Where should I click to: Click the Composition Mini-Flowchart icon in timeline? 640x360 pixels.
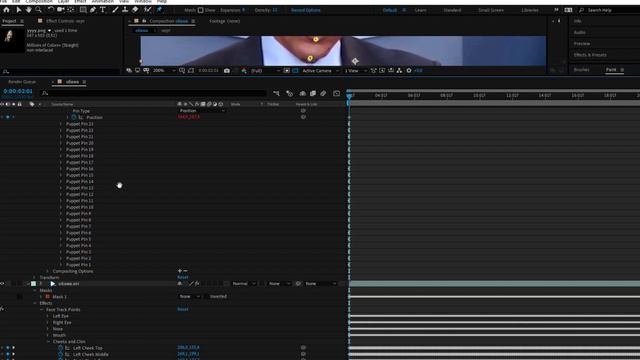(277, 93)
